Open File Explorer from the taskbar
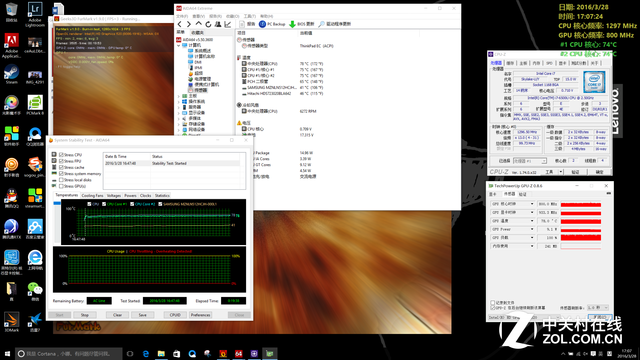This screenshot has height=360, width=640. [x=161, y=353]
